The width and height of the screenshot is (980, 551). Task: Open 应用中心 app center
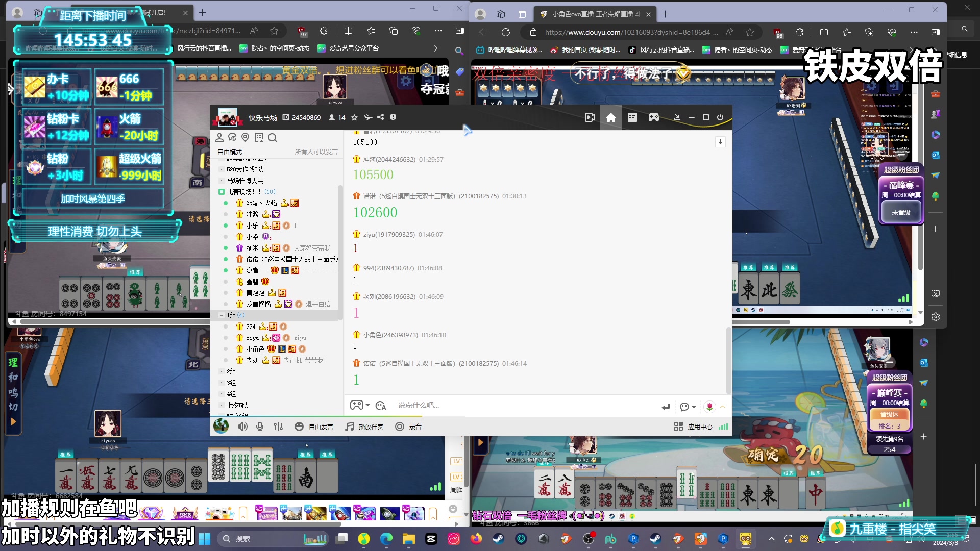tap(693, 427)
